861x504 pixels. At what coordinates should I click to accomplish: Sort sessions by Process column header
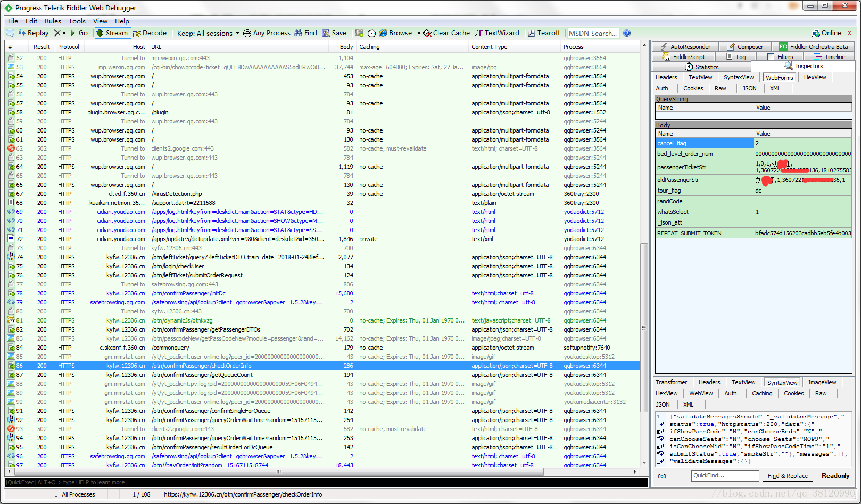[x=600, y=47]
